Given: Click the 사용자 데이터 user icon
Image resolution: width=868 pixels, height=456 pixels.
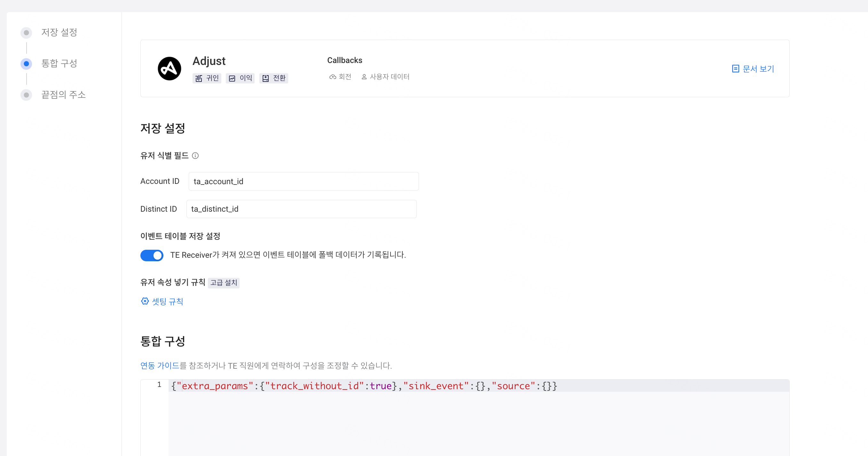Looking at the screenshot, I should pos(364,77).
